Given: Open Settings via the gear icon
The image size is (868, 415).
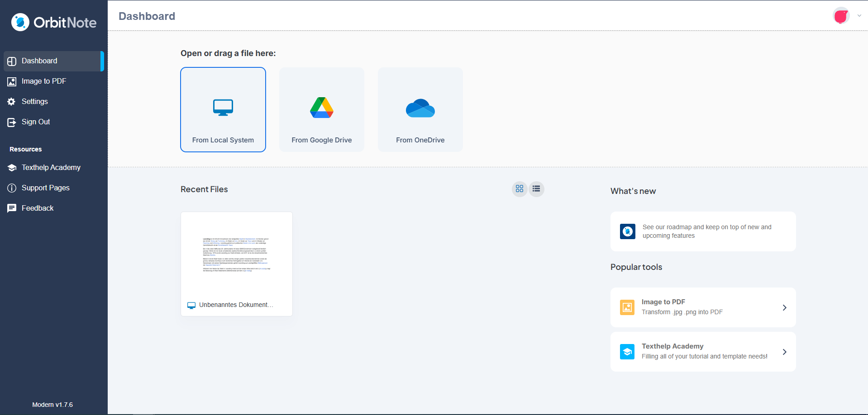Looking at the screenshot, I should click(x=12, y=101).
